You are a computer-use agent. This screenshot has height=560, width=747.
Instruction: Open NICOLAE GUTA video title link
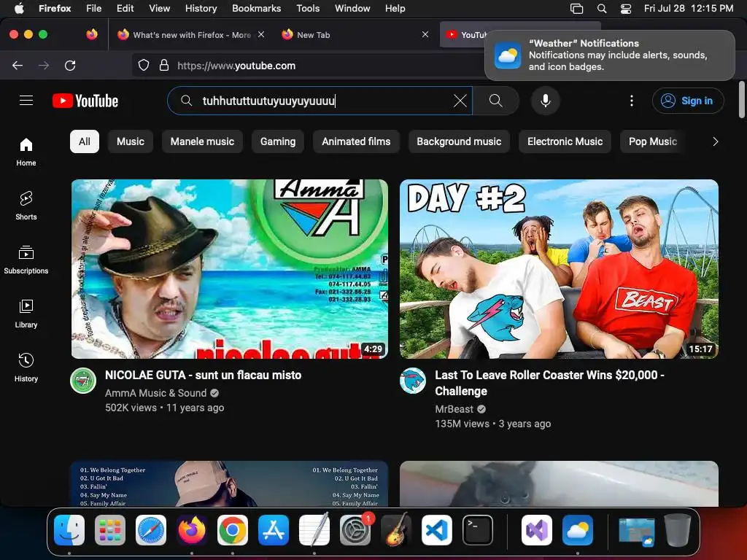pos(204,376)
